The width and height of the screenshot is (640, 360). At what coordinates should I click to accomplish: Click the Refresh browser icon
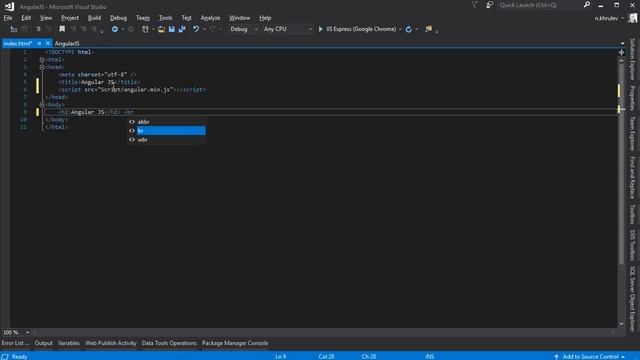pos(409,29)
